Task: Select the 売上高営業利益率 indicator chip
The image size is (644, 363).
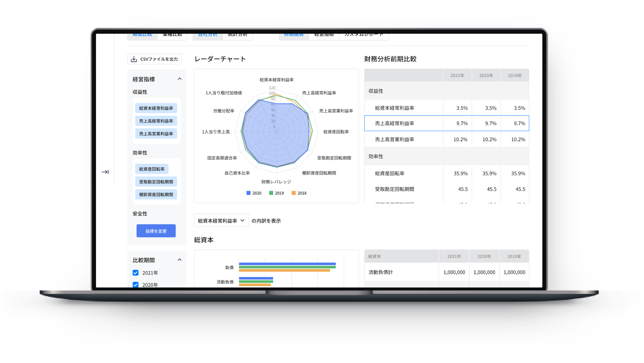Action: pos(156,134)
